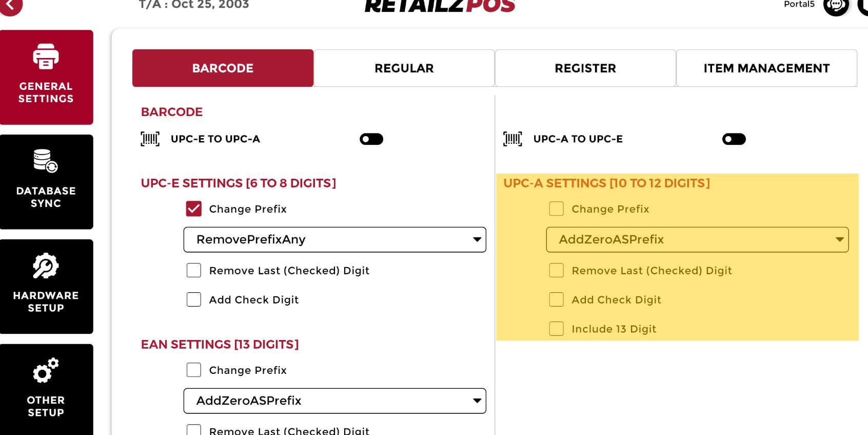Open EAN settings AddZeroASPrefix dropdown

coord(334,401)
